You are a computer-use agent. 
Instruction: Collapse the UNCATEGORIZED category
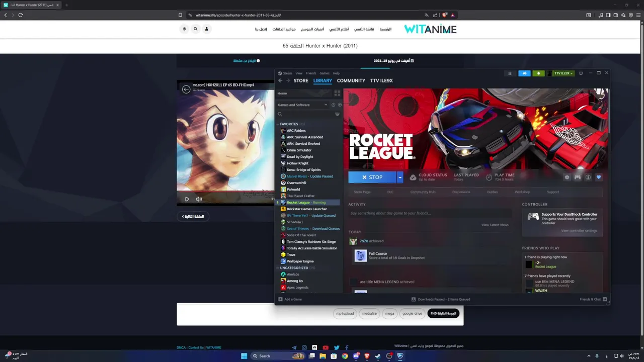coord(277,268)
